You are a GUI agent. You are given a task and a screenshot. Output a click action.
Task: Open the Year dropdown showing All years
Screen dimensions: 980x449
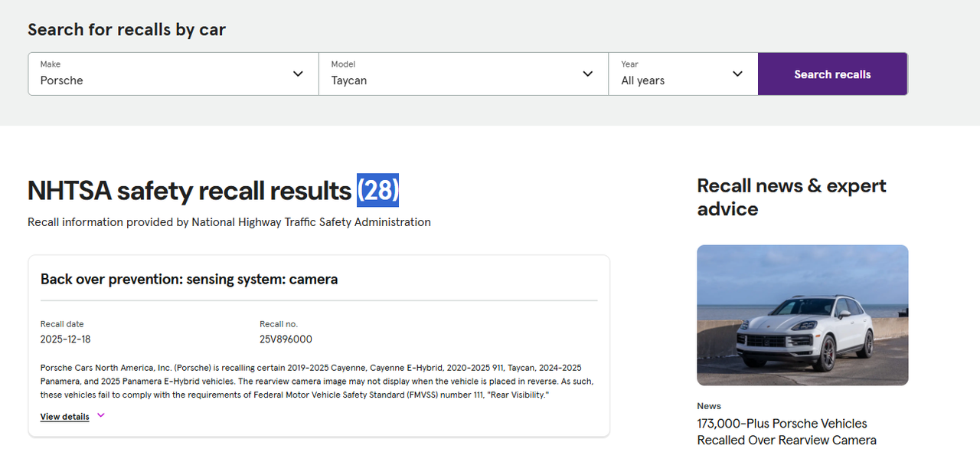pos(683,74)
